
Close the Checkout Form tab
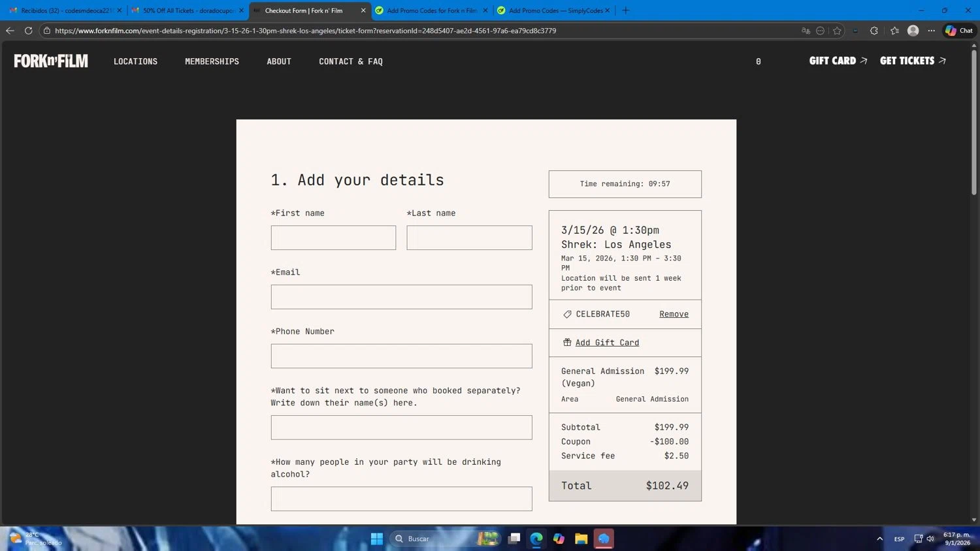point(363,10)
